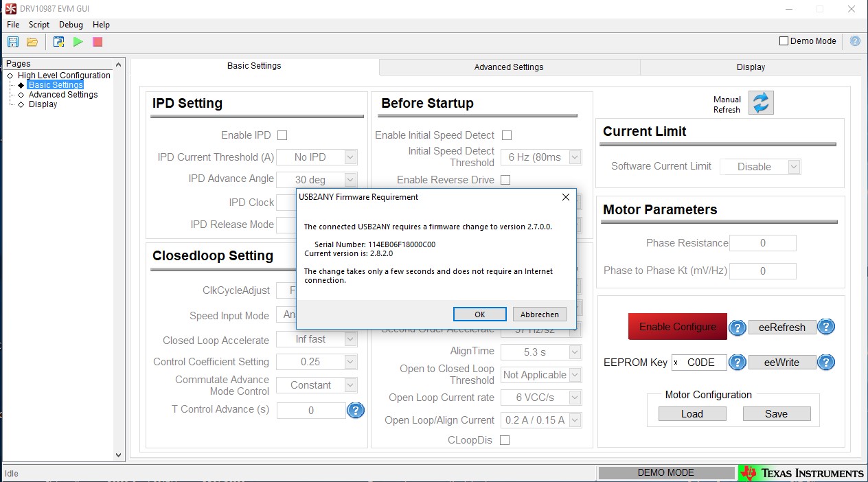Select Advanced Settings in Pages tree
The height and width of the screenshot is (482, 868).
click(x=63, y=95)
